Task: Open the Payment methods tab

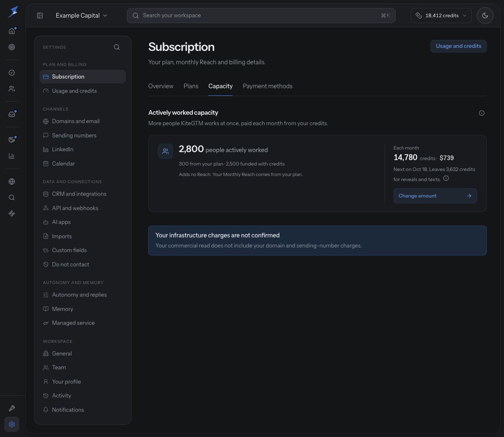Action: tap(268, 86)
